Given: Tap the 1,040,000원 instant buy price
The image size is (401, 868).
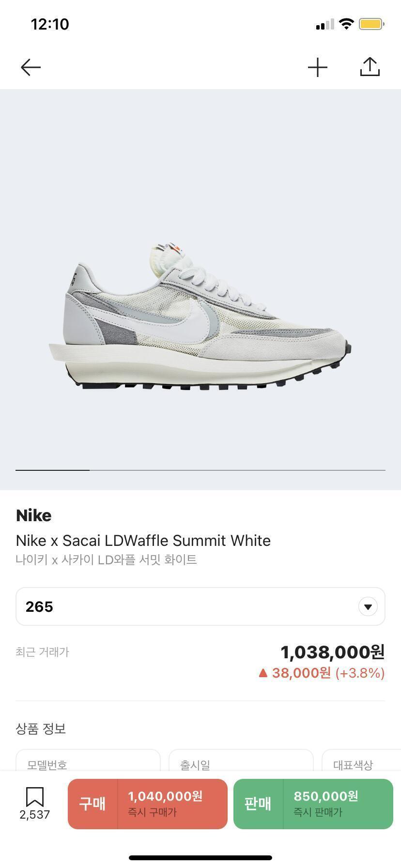Looking at the screenshot, I should (165, 796).
